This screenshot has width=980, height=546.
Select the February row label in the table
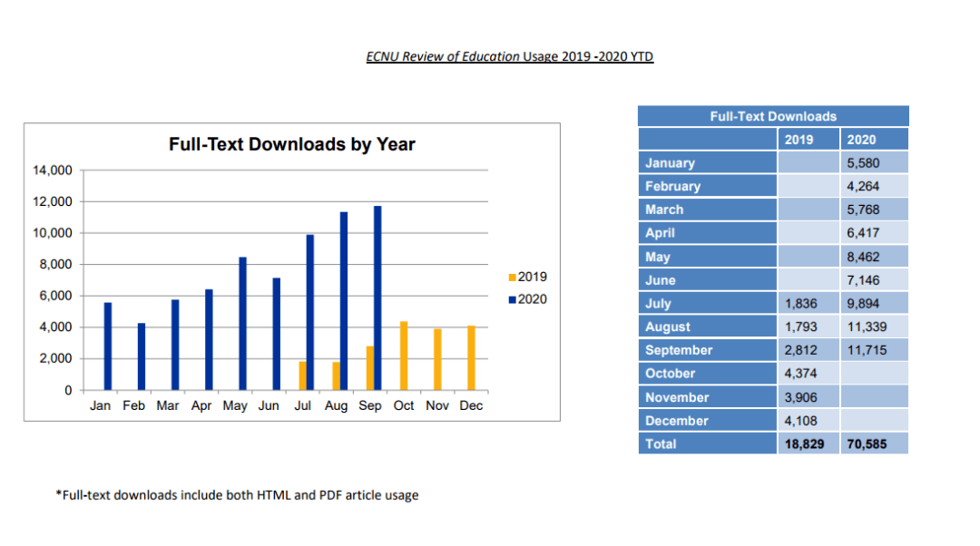point(673,186)
